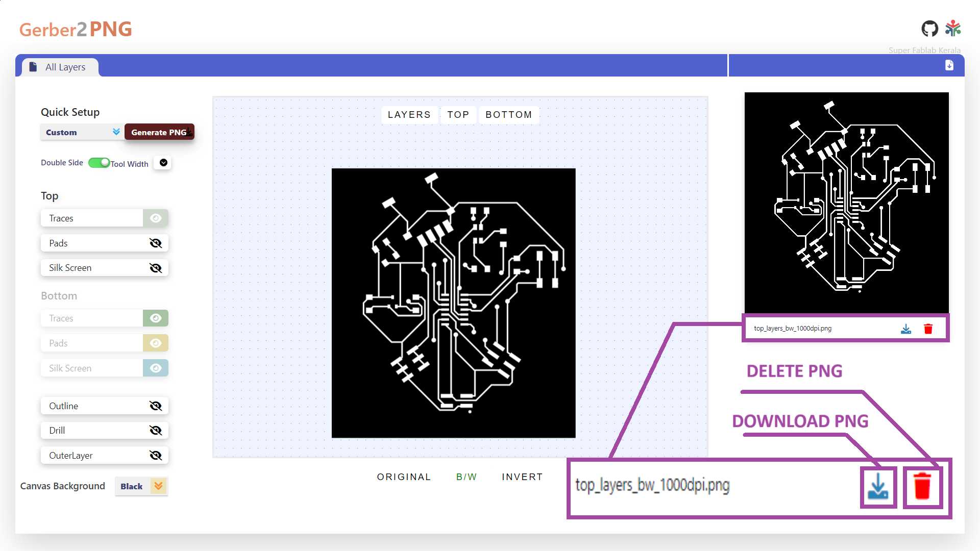The height and width of the screenshot is (551, 980).
Task: Download the small top_layers_bw_1000dpi.png file
Action: click(906, 329)
